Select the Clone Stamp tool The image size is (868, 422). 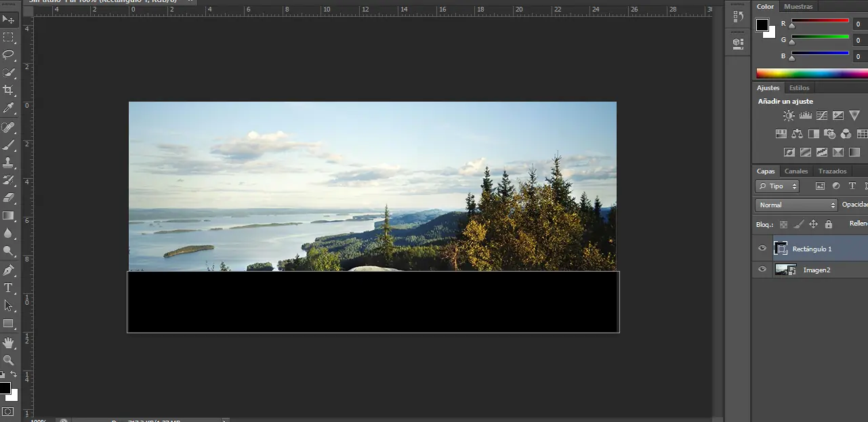point(8,163)
